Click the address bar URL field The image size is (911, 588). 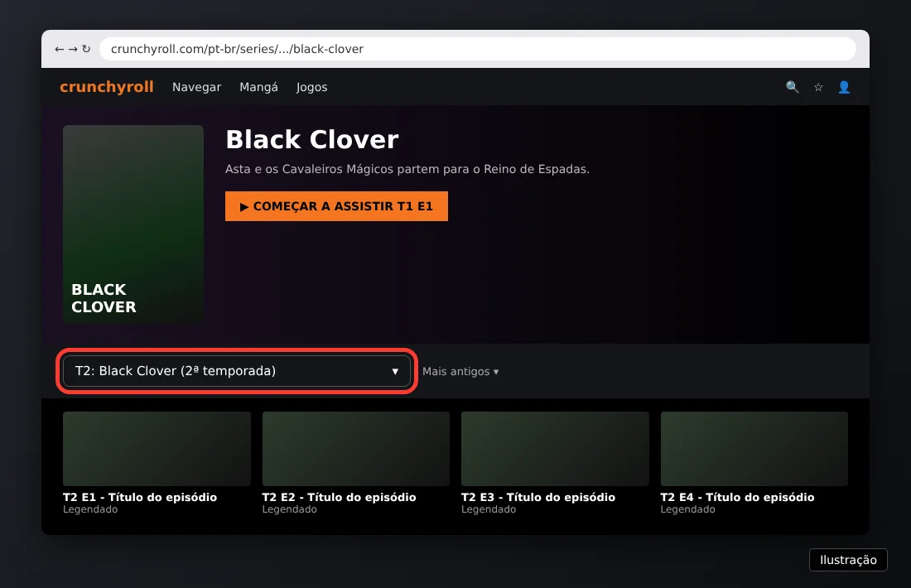478,49
